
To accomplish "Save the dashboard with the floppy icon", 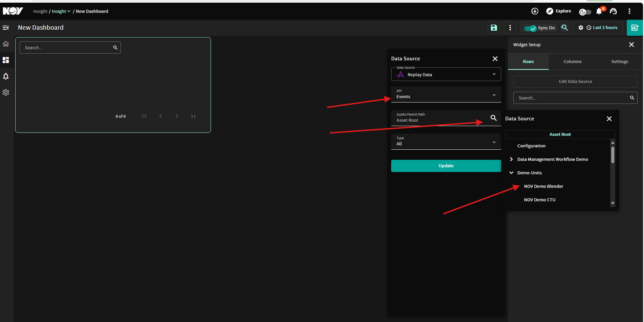I will [494, 28].
